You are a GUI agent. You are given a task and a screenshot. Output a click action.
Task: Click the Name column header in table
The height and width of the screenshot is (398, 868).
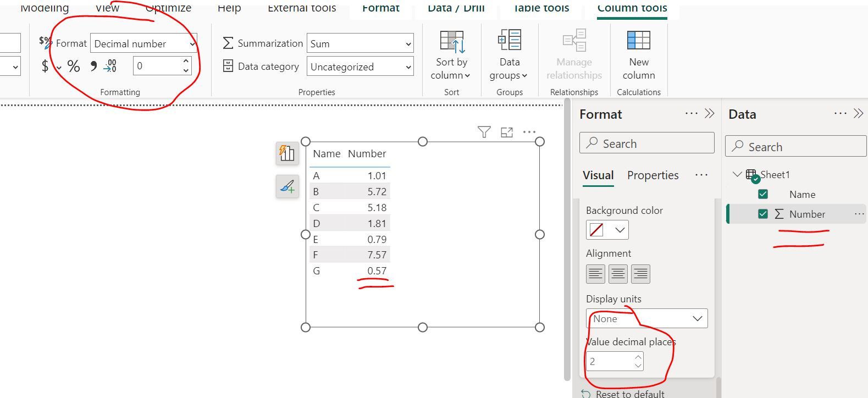[327, 154]
